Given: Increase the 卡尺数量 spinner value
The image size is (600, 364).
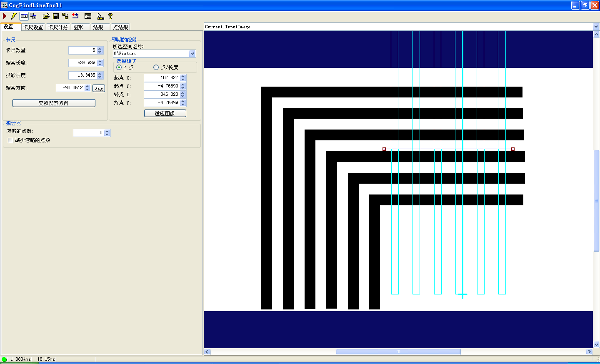Looking at the screenshot, I should tap(100, 49).
